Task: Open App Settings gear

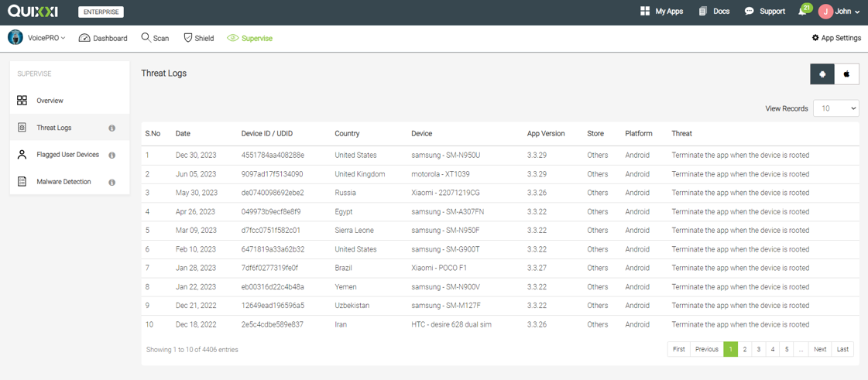Action: tap(836, 38)
